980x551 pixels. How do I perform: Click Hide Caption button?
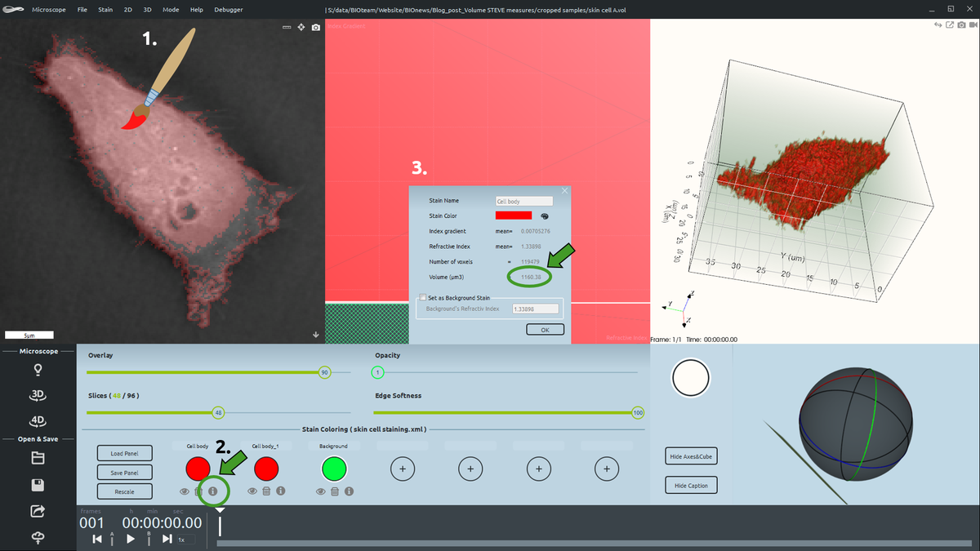[x=691, y=486]
